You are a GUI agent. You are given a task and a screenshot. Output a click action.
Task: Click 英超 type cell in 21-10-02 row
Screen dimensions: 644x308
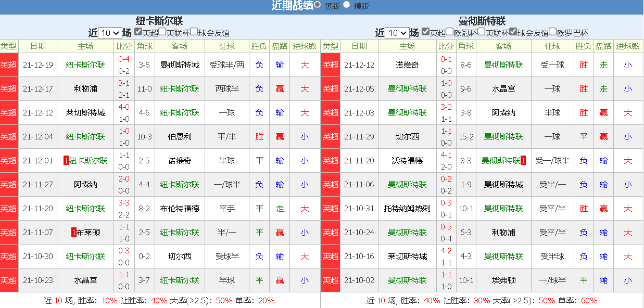pos(331,280)
